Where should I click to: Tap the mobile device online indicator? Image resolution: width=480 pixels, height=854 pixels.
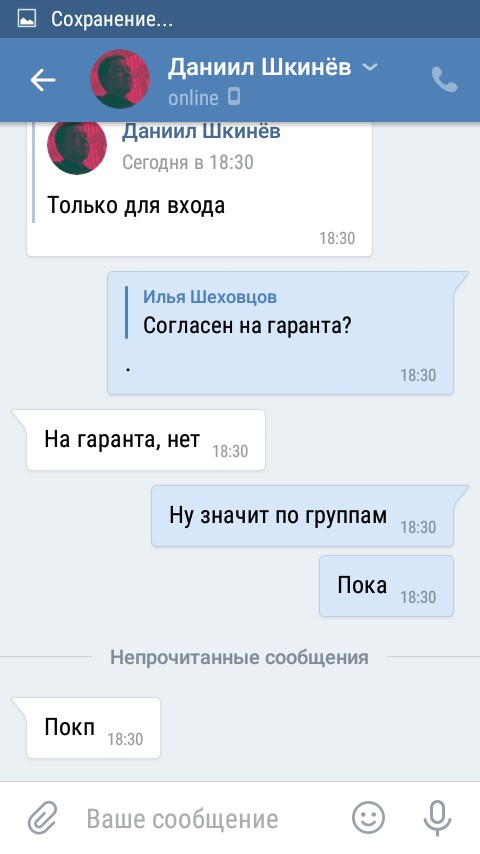[x=234, y=97]
